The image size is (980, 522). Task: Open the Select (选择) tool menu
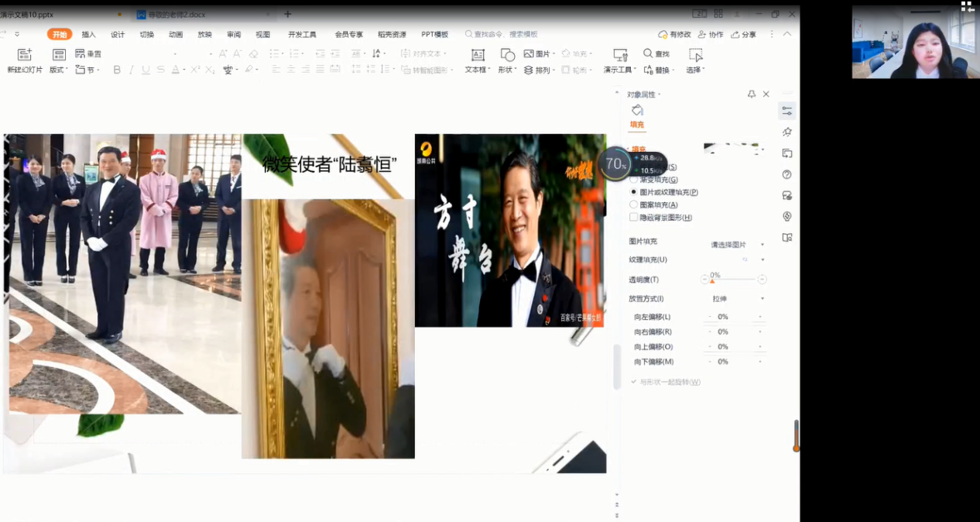[695, 60]
